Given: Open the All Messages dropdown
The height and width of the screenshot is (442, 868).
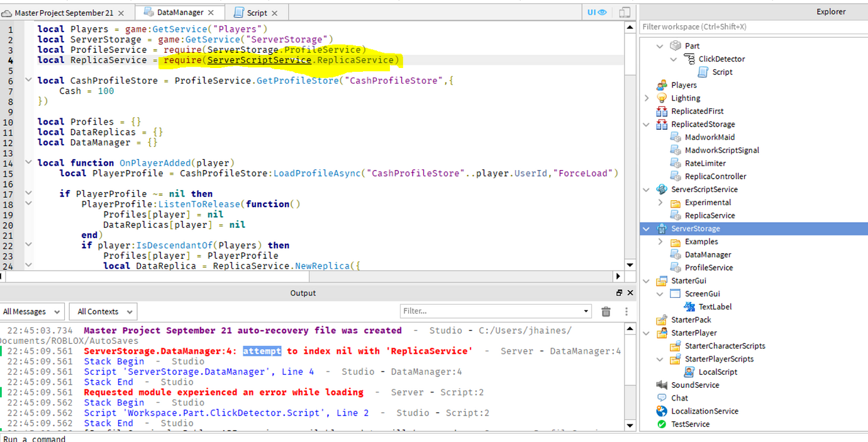Looking at the screenshot, I should [31, 311].
